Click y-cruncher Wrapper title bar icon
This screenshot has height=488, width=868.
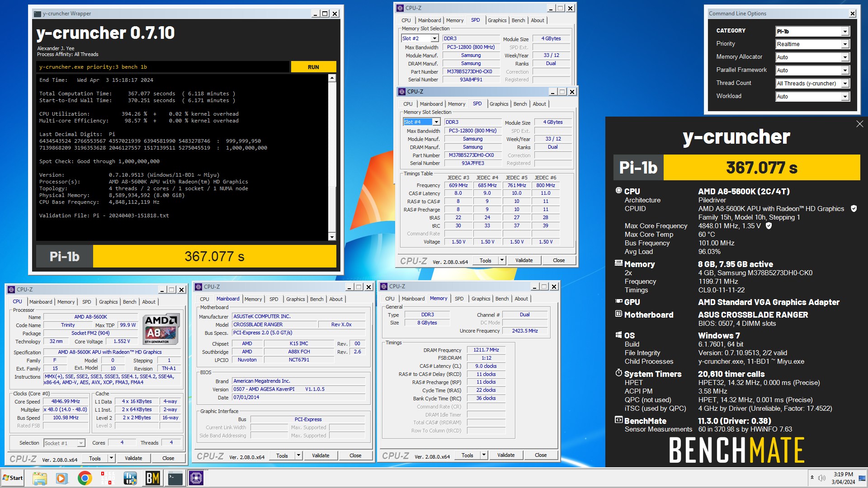(37, 14)
